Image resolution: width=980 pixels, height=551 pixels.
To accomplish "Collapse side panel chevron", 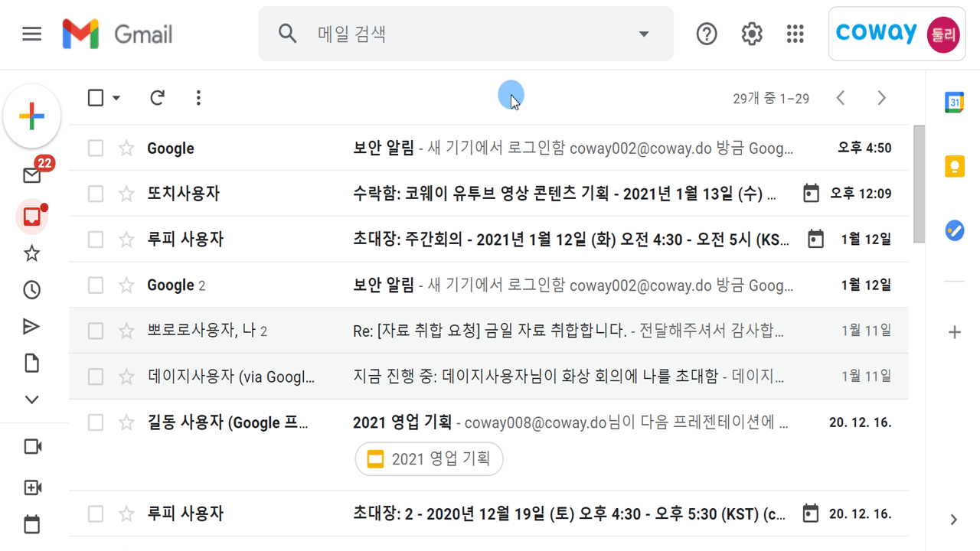I will (x=954, y=520).
